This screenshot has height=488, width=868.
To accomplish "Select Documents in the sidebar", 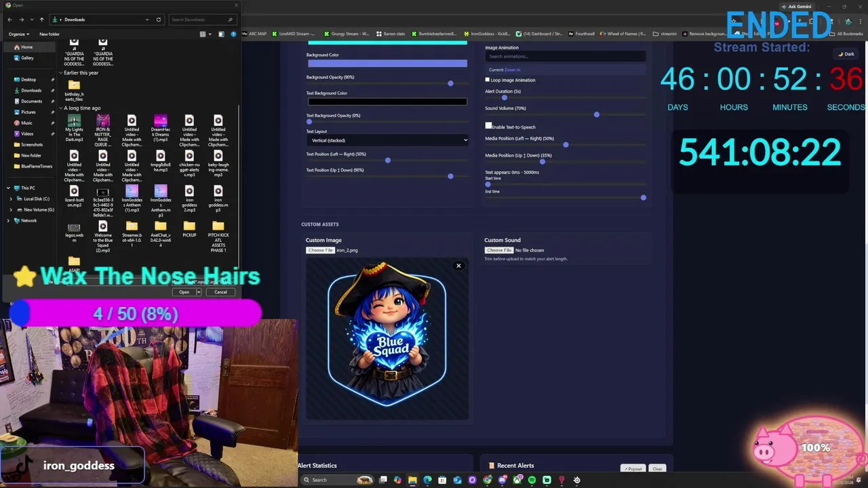I will pyautogui.click(x=31, y=101).
